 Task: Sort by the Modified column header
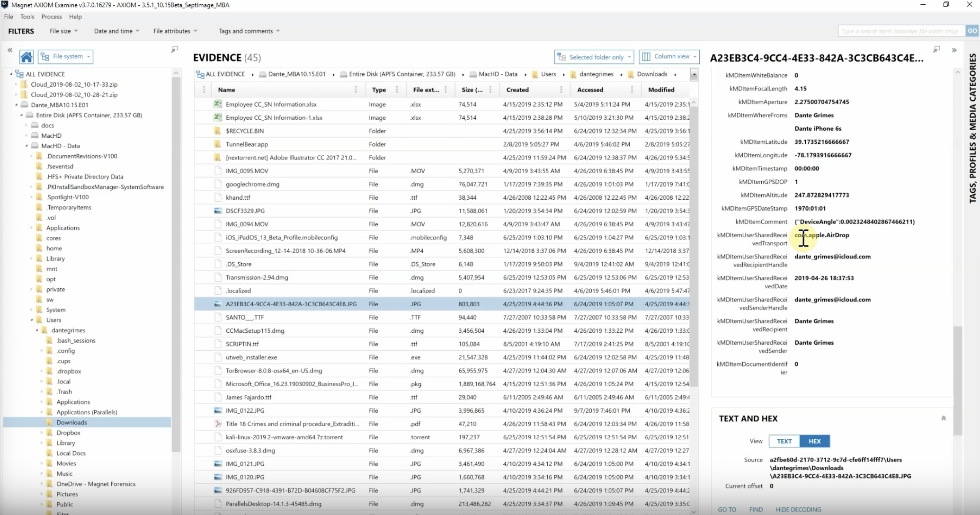661,89
